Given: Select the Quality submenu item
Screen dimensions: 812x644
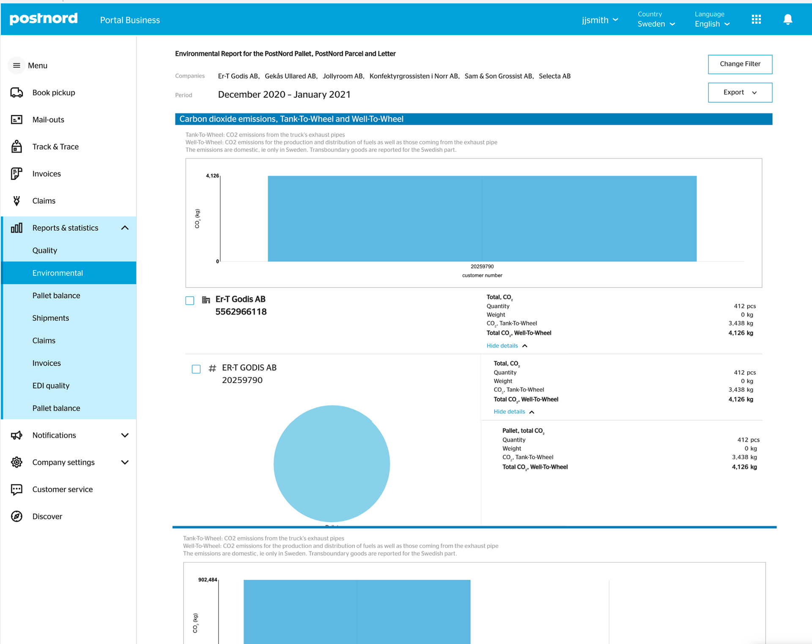Looking at the screenshot, I should click(45, 250).
